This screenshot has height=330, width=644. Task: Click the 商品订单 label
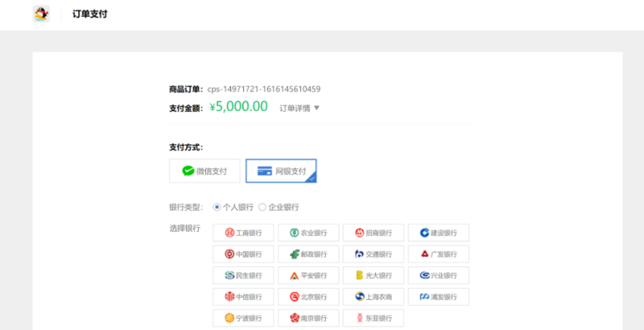[186, 89]
